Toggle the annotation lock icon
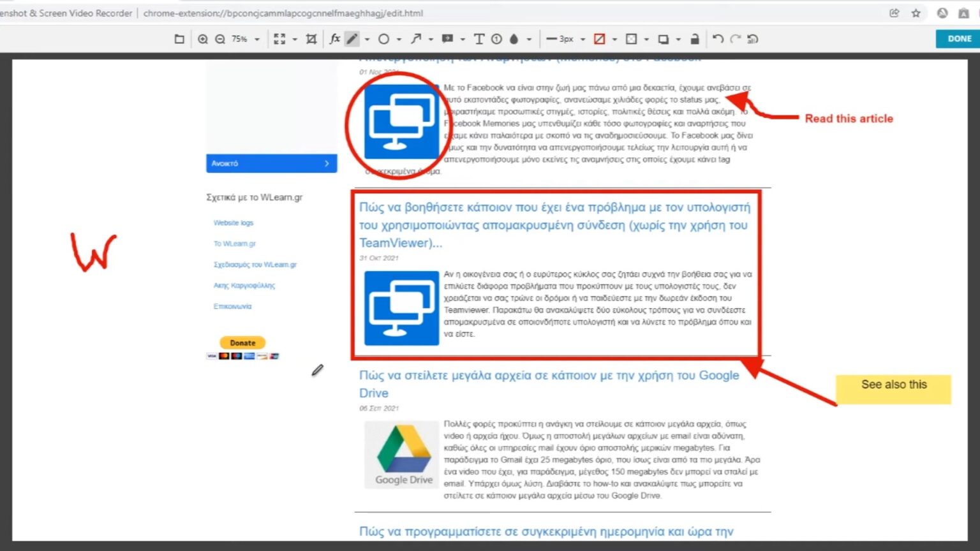Viewport: 980px width, 551px height. click(x=694, y=39)
